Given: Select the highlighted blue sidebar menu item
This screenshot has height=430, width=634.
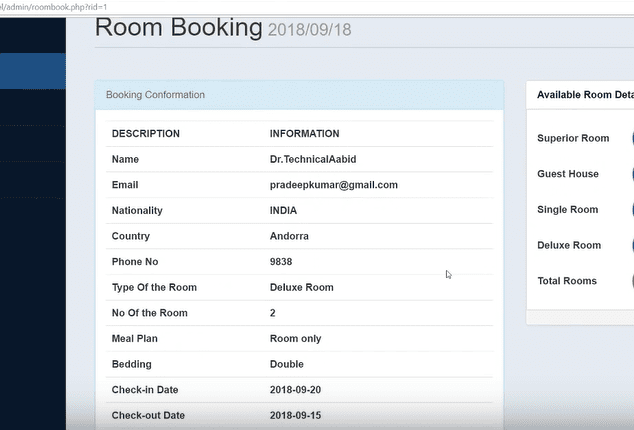Looking at the screenshot, I should tap(32, 71).
